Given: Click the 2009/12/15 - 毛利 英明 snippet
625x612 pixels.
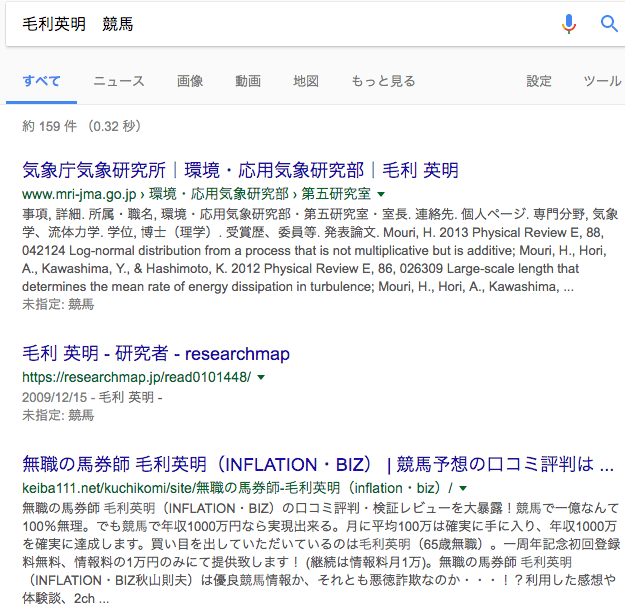Looking at the screenshot, I should 92,398.
